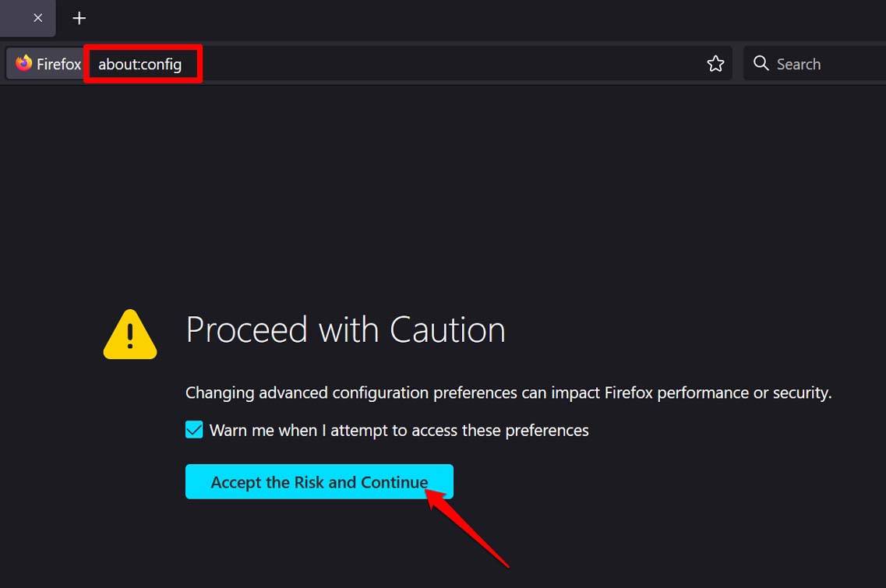The width and height of the screenshot is (886, 588).
Task: Close the current tab with the X
Action: [37, 17]
